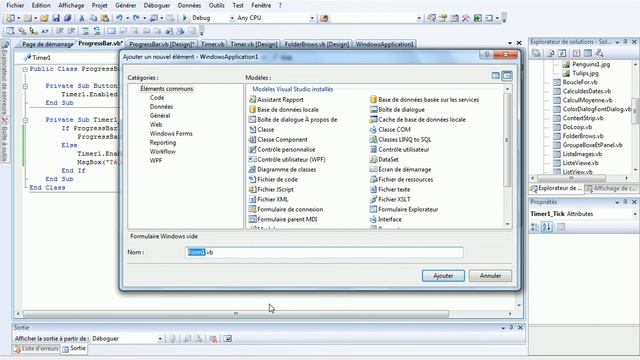Select the Classe template

click(x=262, y=129)
